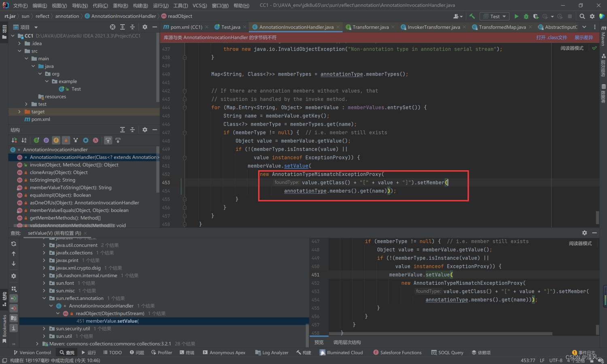This screenshot has height=364, width=607.
Task: Open the 重构(R) menu
Action: pyautogui.click(x=120, y=6)
